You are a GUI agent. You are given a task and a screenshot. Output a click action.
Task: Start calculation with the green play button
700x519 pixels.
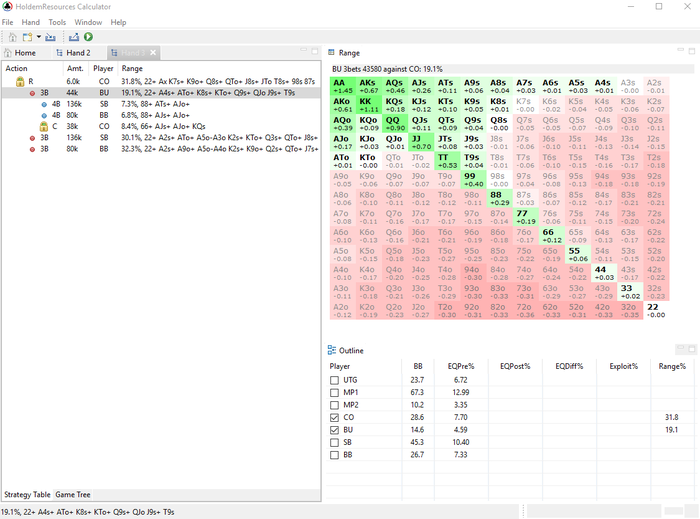[88, 37]
